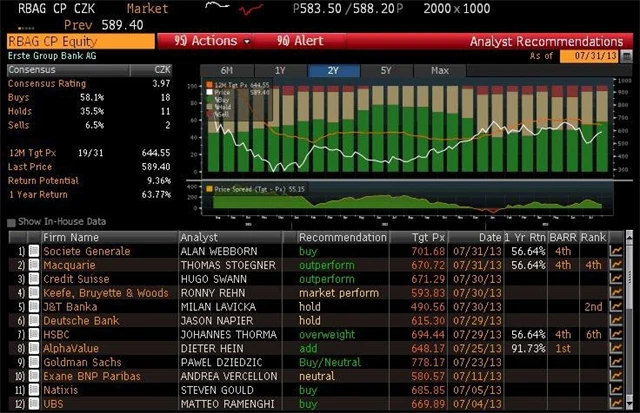Select the 6M chart period tab
This screenshot has height=413, width=640.
click(x=227, y=71)
